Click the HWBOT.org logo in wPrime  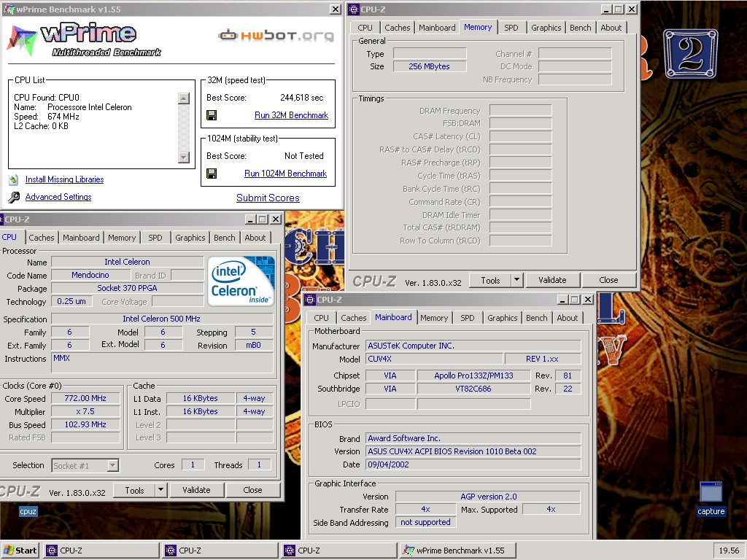pos(276,35)
